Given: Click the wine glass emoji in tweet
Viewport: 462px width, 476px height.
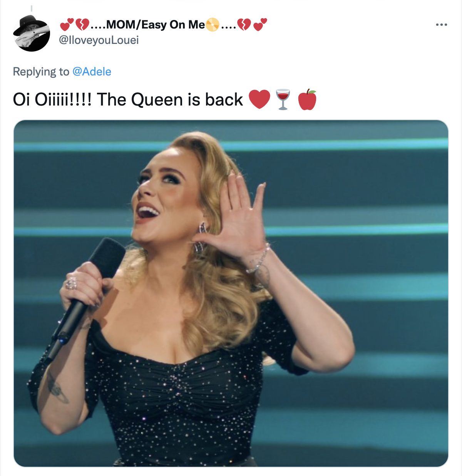Looking at the screenshot, I should [x=283, y=100].
